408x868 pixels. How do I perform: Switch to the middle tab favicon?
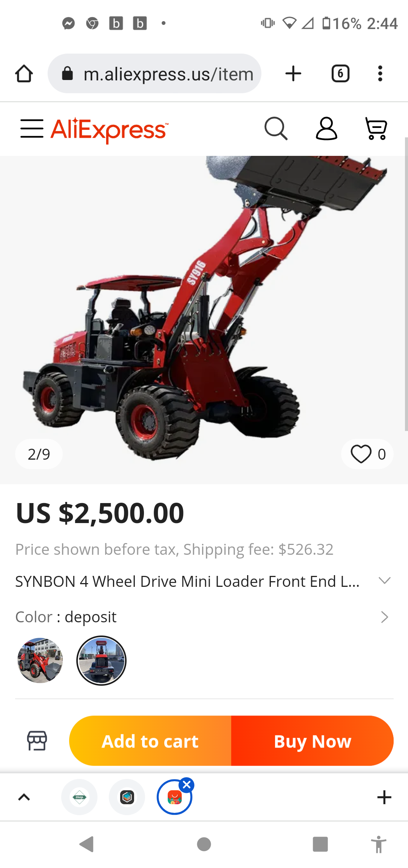[x=127, y=797]
